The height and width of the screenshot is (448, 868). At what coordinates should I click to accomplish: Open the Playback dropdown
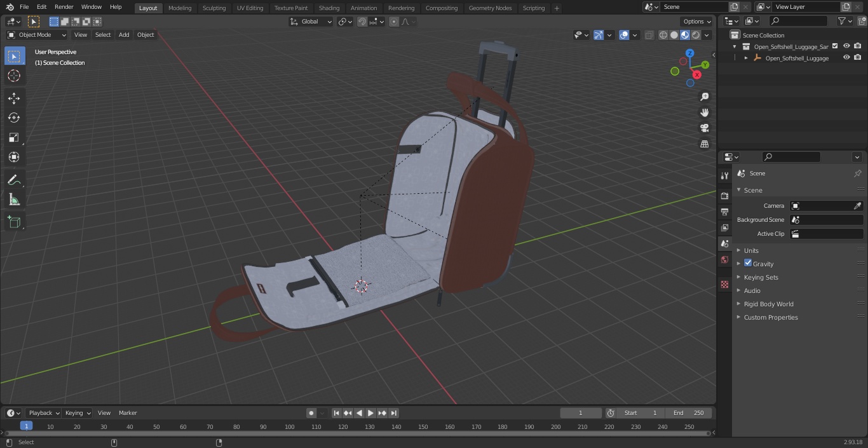point(43,413)
